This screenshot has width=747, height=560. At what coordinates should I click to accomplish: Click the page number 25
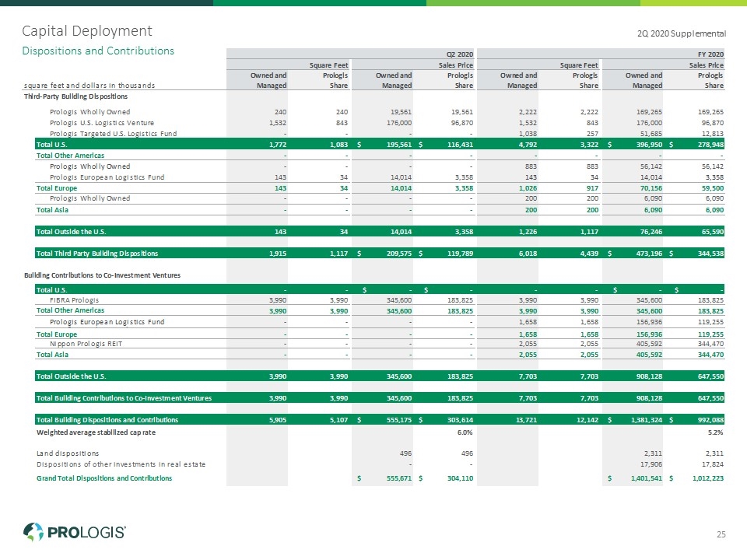point(721,534)
